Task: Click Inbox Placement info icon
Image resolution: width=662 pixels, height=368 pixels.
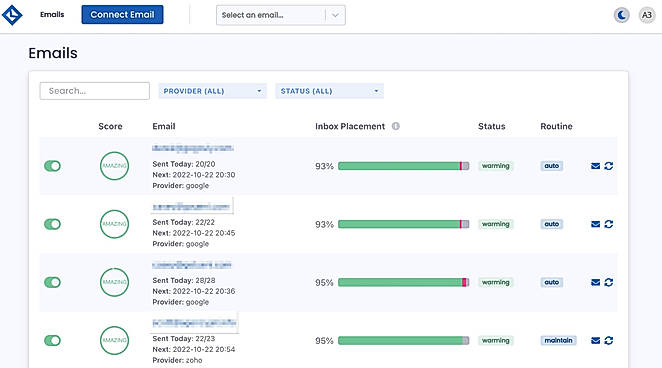Action: [396, 126]
